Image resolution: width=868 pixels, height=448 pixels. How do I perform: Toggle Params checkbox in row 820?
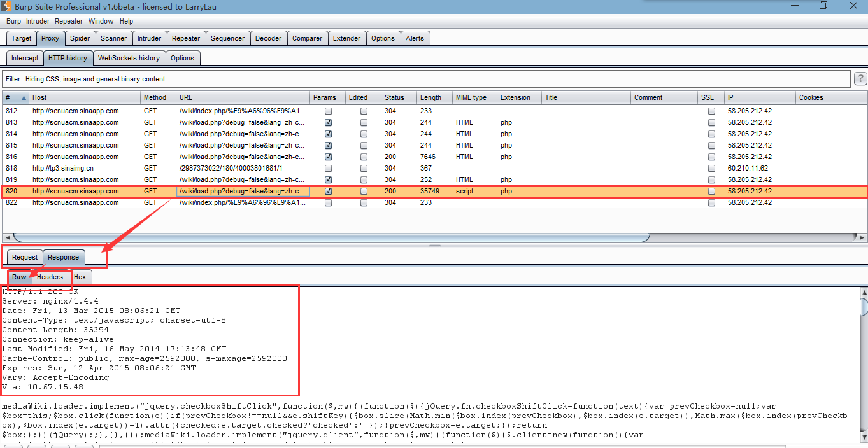329,191
